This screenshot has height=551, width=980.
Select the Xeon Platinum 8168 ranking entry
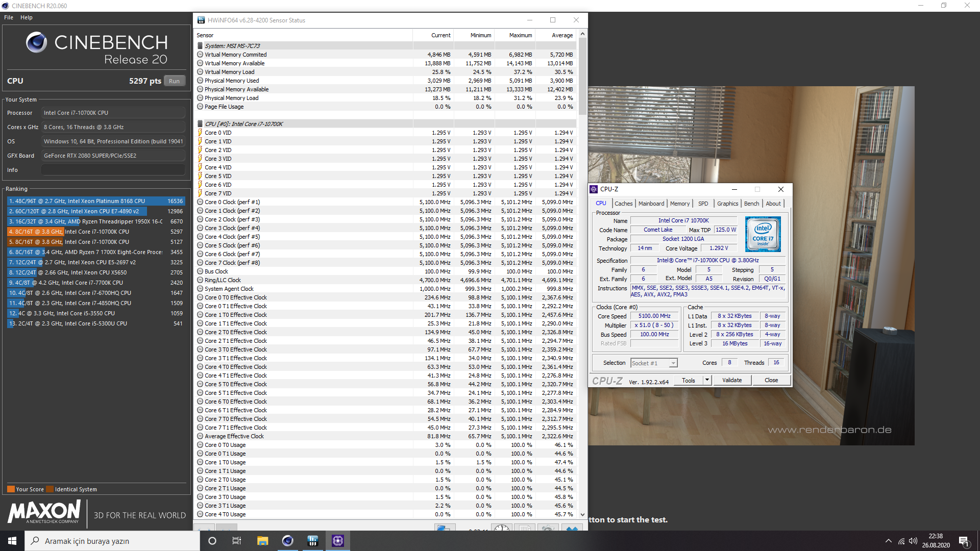click(x=96, y=201)
